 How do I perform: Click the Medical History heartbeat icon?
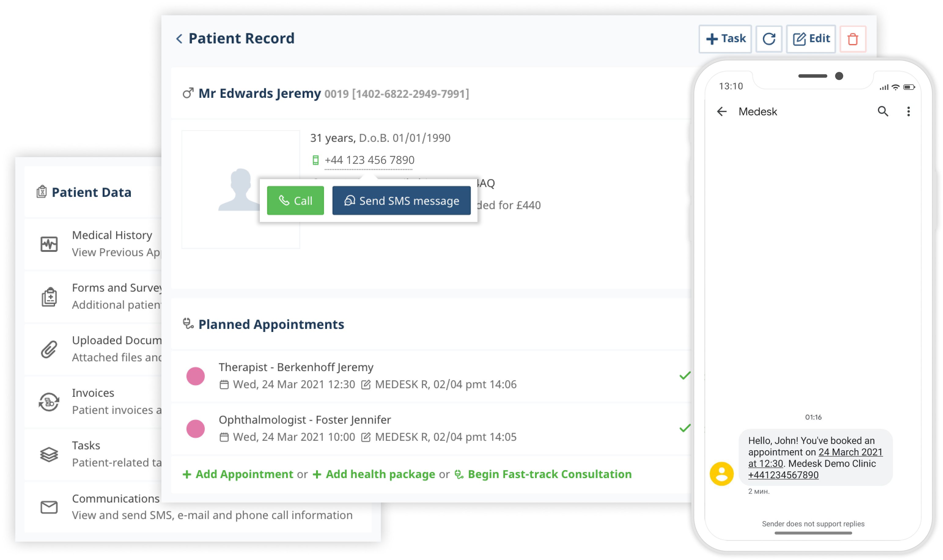49,244
